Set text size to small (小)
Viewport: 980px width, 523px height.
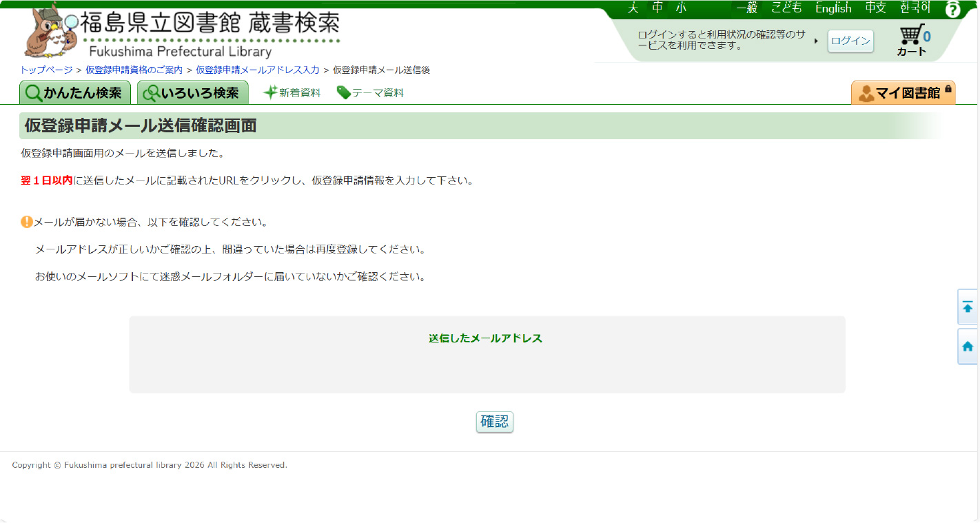(681, 8)
